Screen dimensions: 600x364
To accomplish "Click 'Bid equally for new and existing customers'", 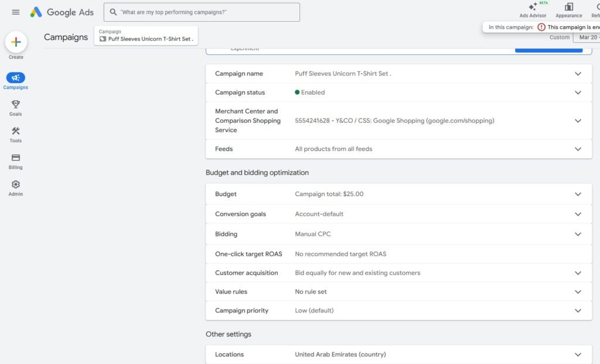I will [x=357, y=273].
